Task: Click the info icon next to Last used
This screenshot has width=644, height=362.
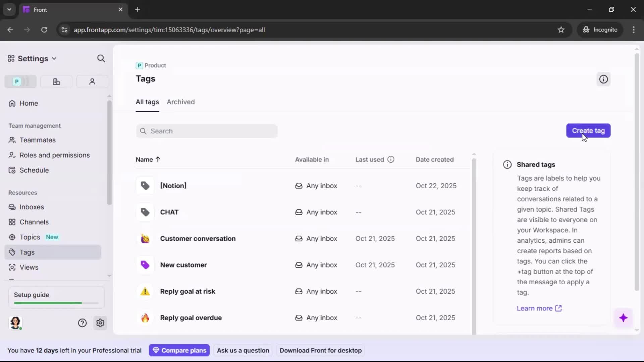Action: pyautogui.click(x=391, y=160)
